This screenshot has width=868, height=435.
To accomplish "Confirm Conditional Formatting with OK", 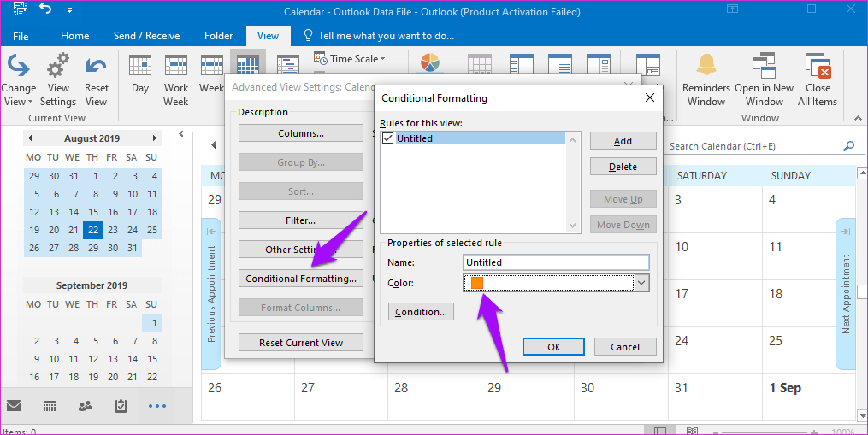I will click(553, 346).
